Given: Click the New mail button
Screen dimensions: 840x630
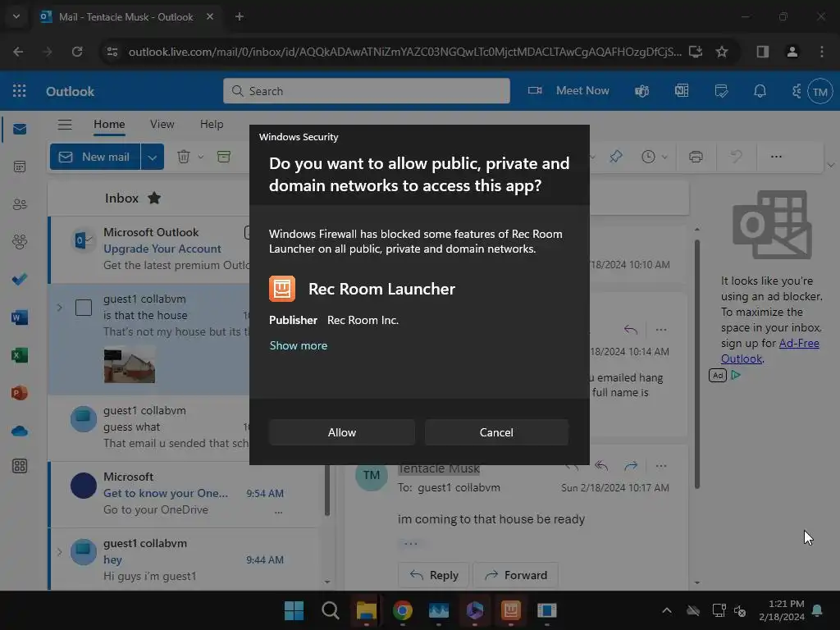Looking at the screenshot, I should point(95,157).
